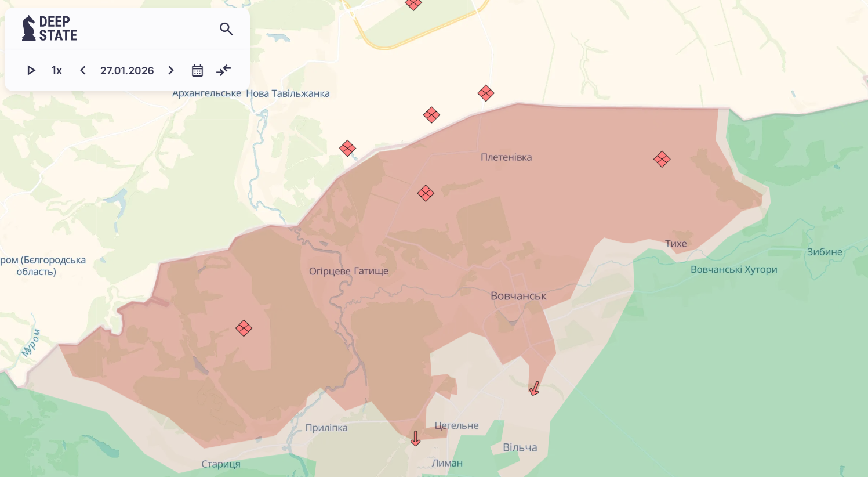The width and height of the screenshot is (868, 477).
Task: Collapse the timeline control panel
Action: (x=223, y=70)
